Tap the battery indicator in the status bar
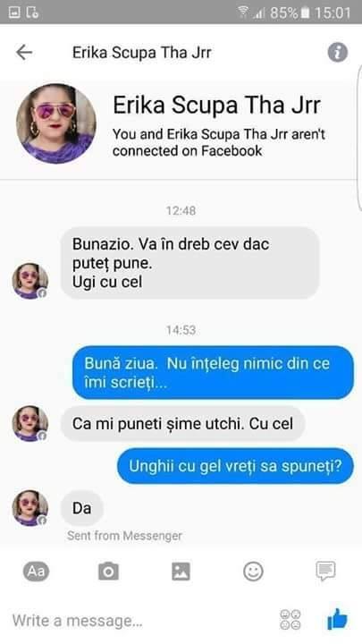Viewport: 362px width, 644px height. pyautogui.click(x=305, y=13)
